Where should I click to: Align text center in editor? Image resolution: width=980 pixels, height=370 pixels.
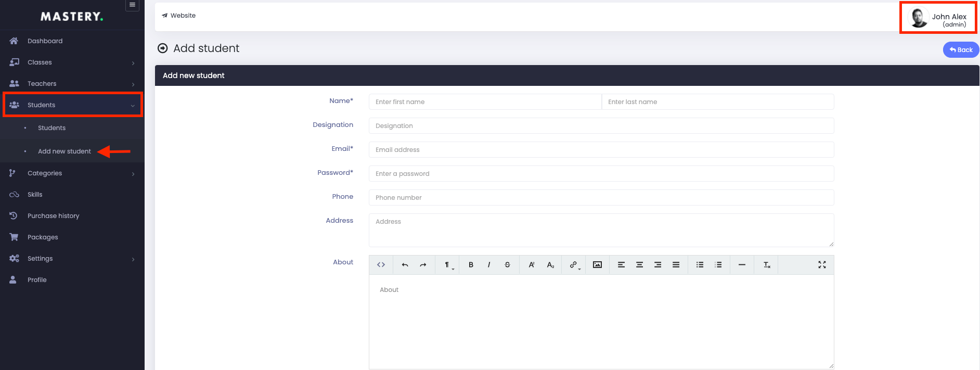639,265
